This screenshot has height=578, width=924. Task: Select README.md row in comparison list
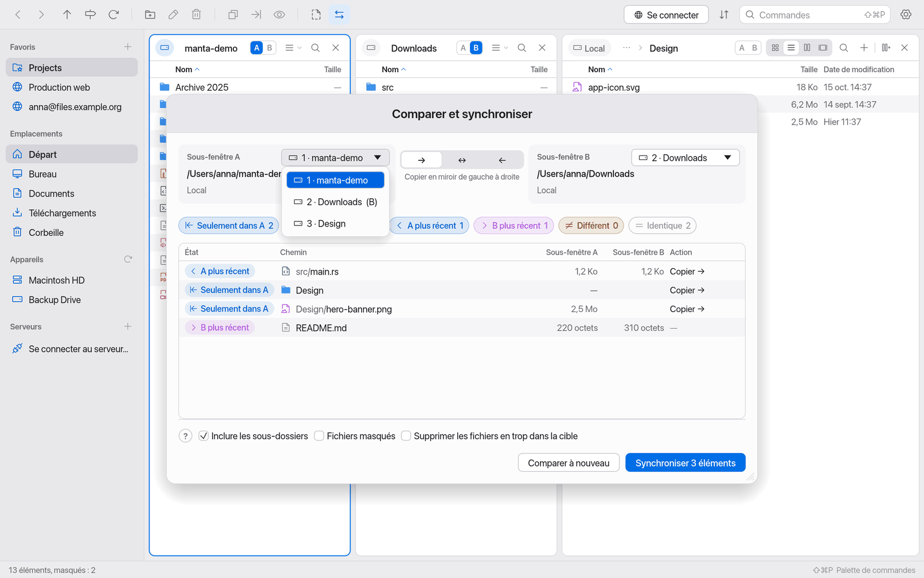pyautogui.click(x=462, y=328)
